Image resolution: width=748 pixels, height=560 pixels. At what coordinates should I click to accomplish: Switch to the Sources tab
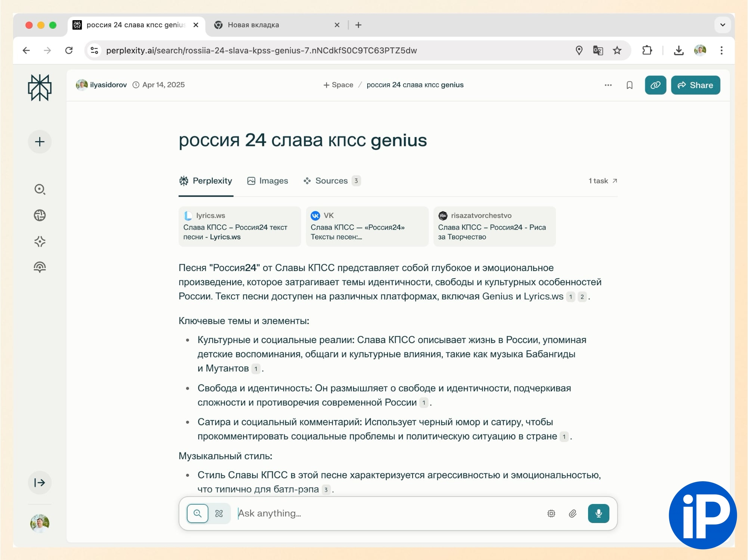[x=332, y=181]
